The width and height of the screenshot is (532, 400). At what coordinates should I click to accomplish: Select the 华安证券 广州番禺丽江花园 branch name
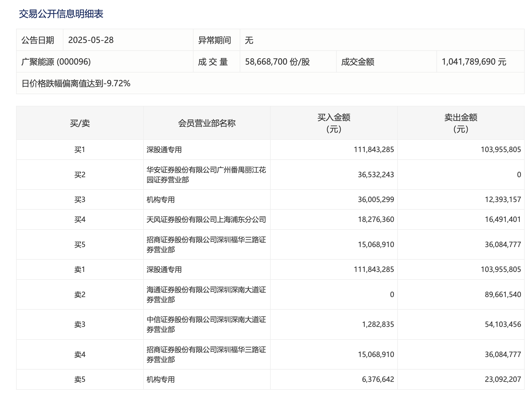(206, 175)
